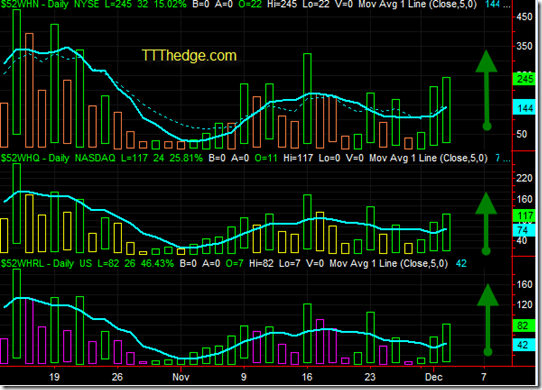Click the 16 date label on time axis
The width and height of the screenshot is (542, 390).
[307, 377]
